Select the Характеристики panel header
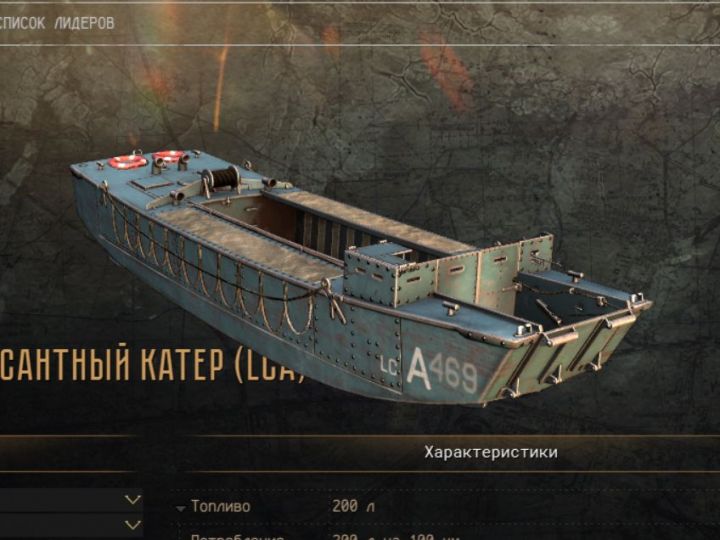720x540 pixels. [491, 452]
